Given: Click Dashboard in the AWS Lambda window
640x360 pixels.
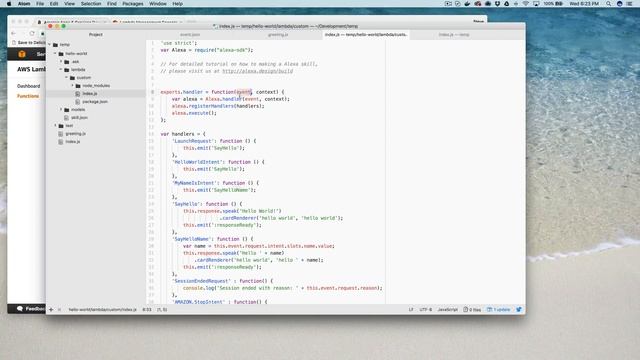Looking at the screenshot, I should click(29, 86).
